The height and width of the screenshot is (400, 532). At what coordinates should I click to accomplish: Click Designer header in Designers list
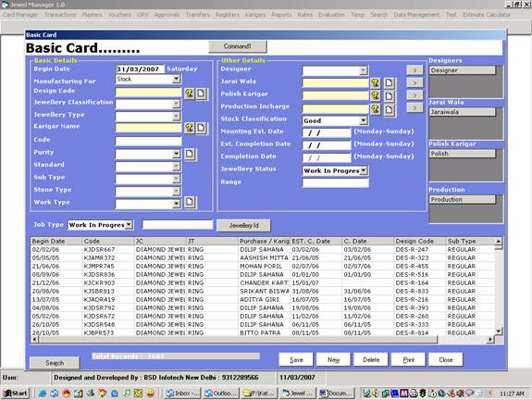(x=463, y=70)
